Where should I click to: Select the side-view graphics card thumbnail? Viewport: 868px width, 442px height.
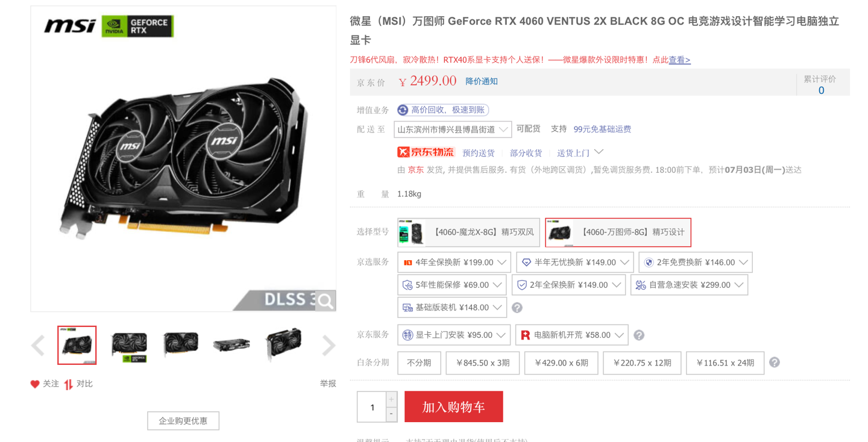(x=232, y=346)
